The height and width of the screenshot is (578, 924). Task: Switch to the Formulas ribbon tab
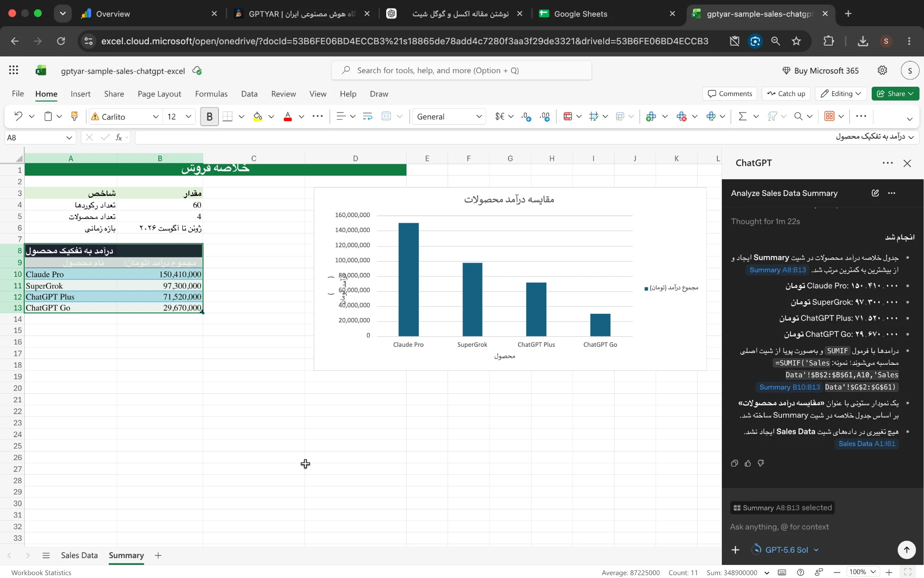[211, 93]
